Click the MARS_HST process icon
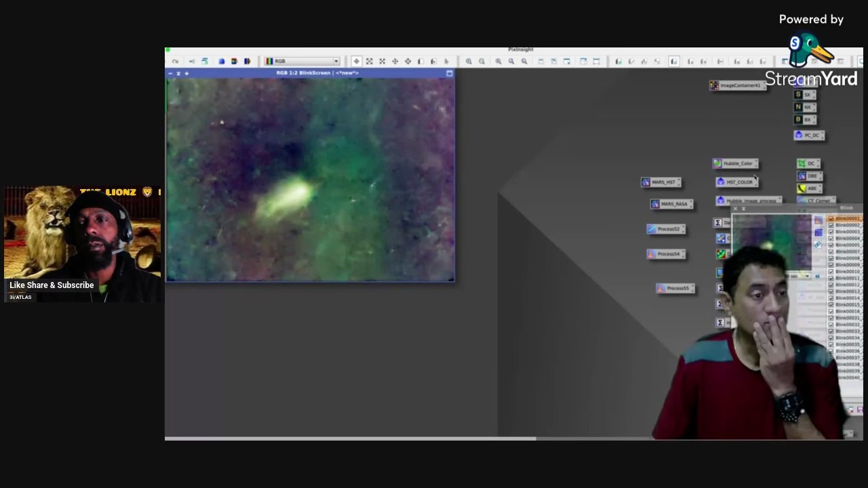Viewport: 868px width, 488px height. (x=660, y=182)
